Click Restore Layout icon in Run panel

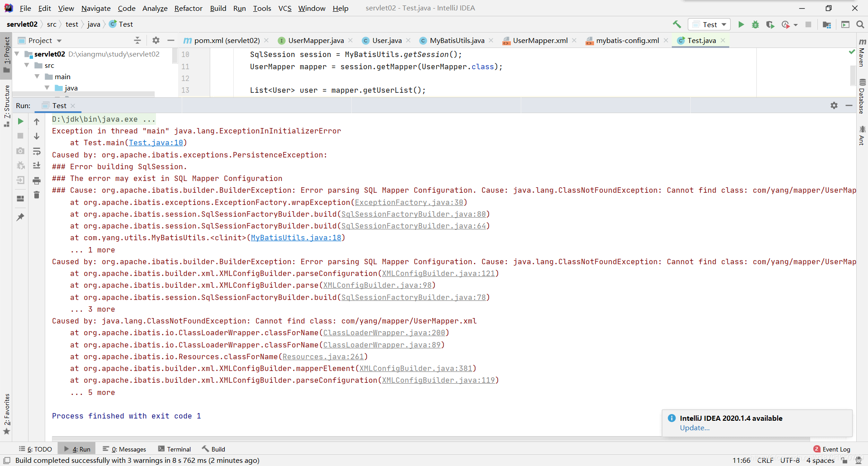(20, 198)
